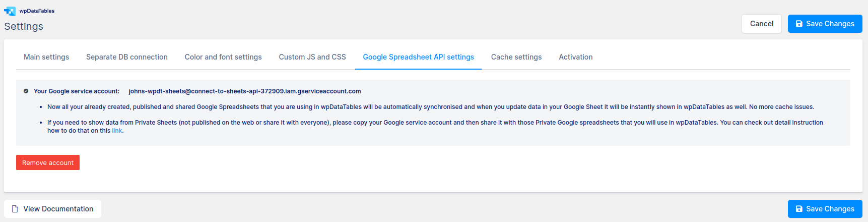The height and width of the screenshot is (222, 868).
Task: Follow the instruction 'link' hyperlink
Action: pyautogui.click(x=117, y=131)
